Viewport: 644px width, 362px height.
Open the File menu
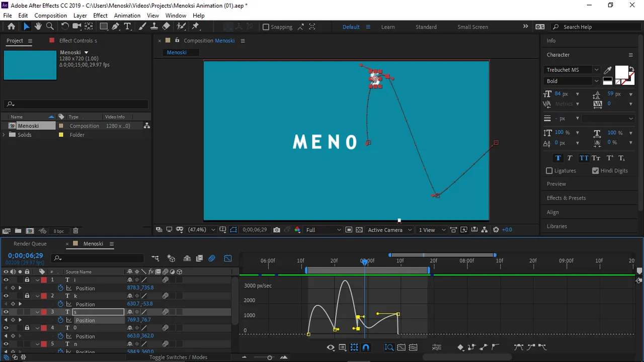click(x=8, y=16)
